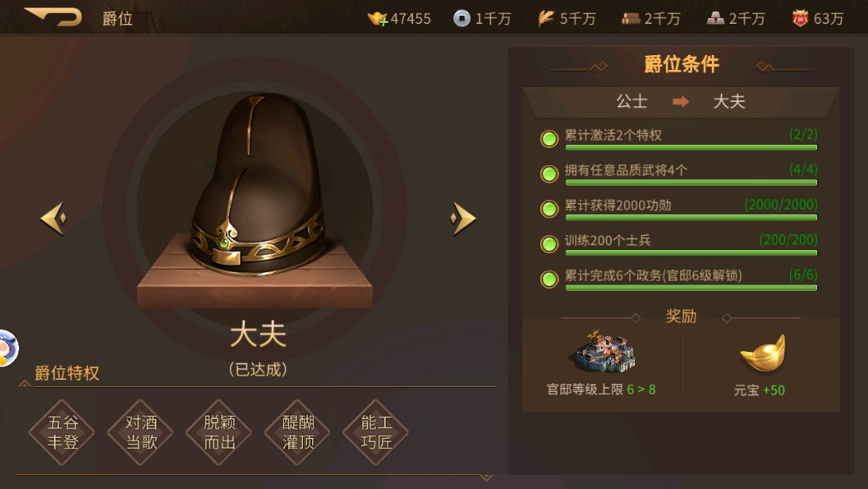Image resolution: width=868 pixels, height=489 pixels.
Task: Go back using the return arrow
Action: point(54,16)
